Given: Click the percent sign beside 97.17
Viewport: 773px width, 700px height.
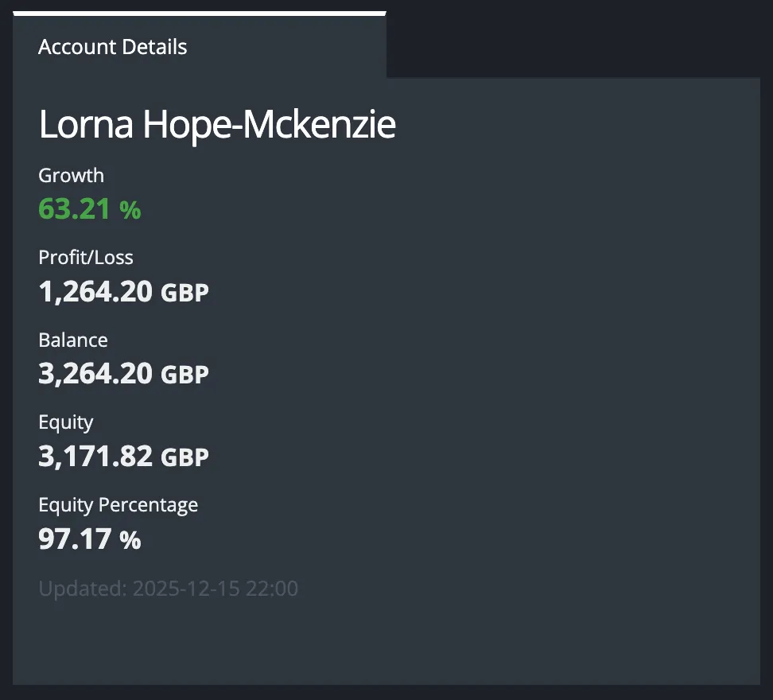Looking at the screenshot, I should click(130, 540).
